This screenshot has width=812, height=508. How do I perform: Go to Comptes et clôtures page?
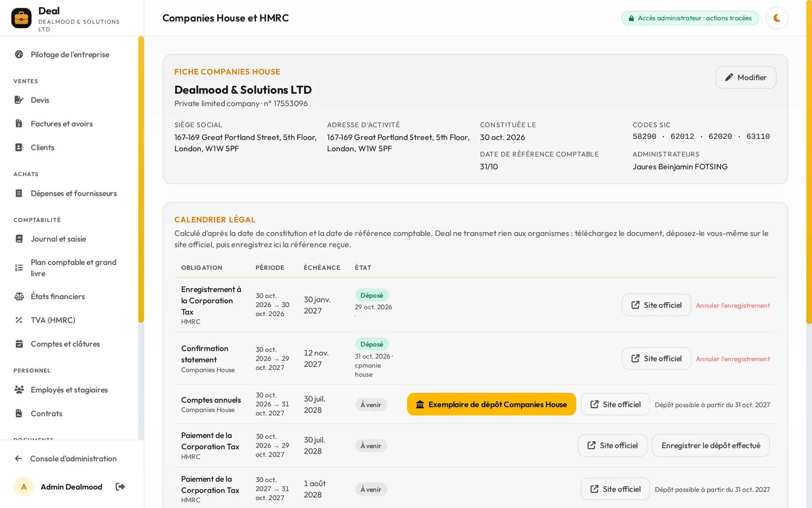pos(69,344)
